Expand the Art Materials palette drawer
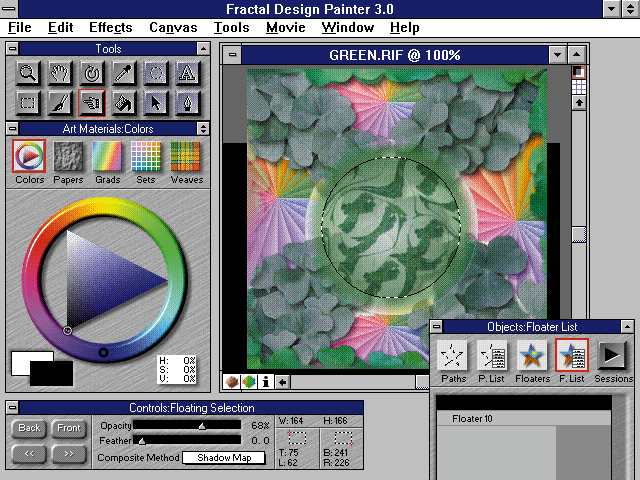The height and width of the screenshot is (480, 640). 204,129
